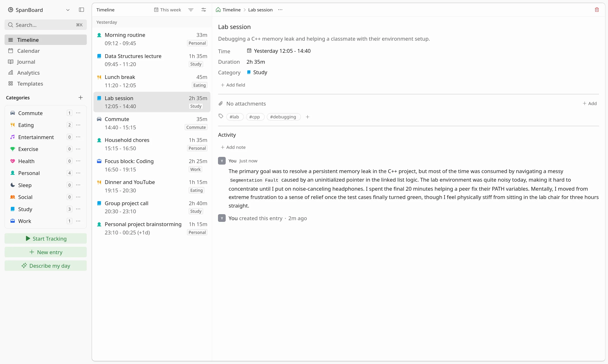Open the SpanBoard workspace dropdown chevron

coord(68,10)
